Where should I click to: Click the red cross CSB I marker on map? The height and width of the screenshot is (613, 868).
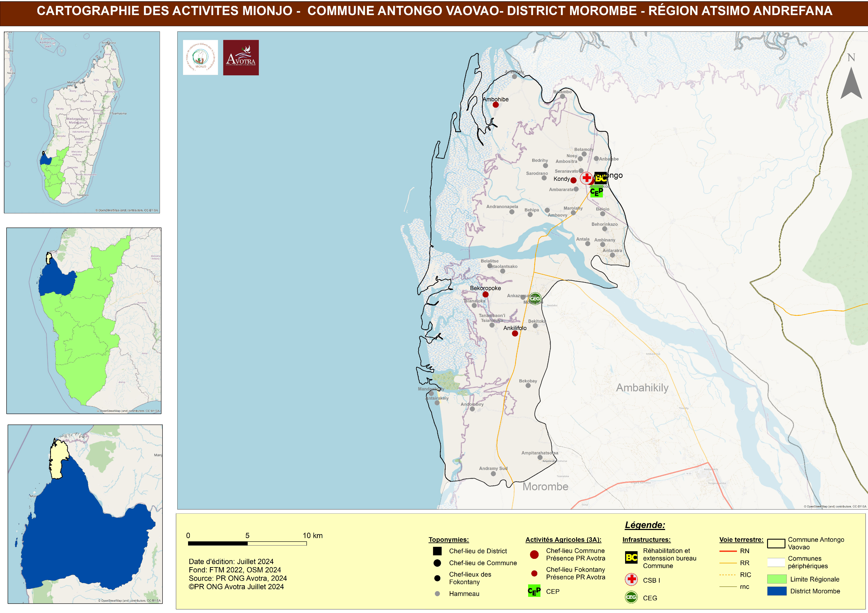[x=586, y=178]
